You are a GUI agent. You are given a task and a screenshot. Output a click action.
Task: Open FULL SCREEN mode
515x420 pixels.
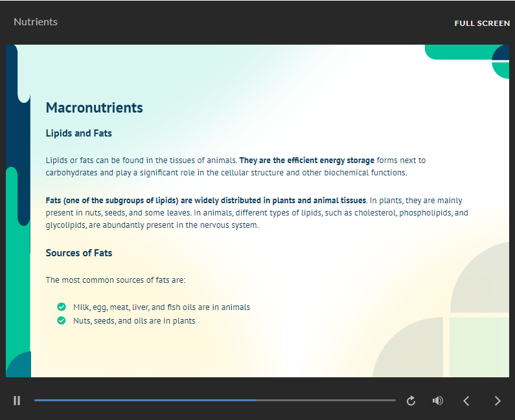482,23
